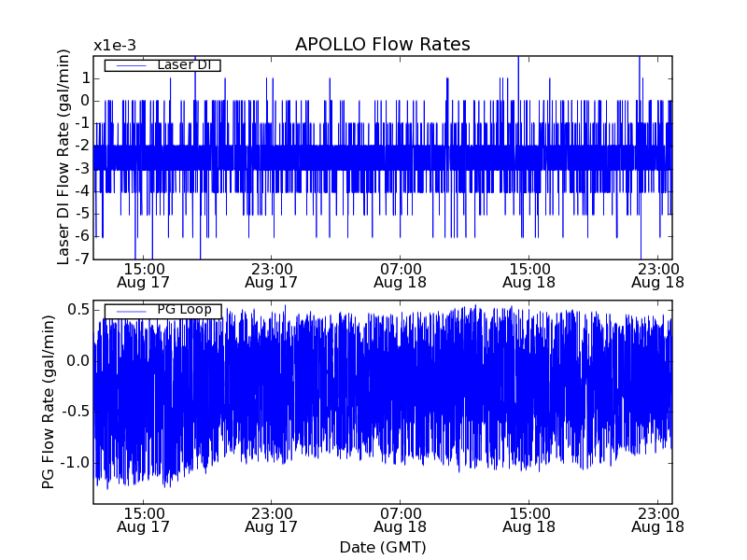
Task: Click the APOLLO Flow Rates chart title
Action: pos(382,45)
